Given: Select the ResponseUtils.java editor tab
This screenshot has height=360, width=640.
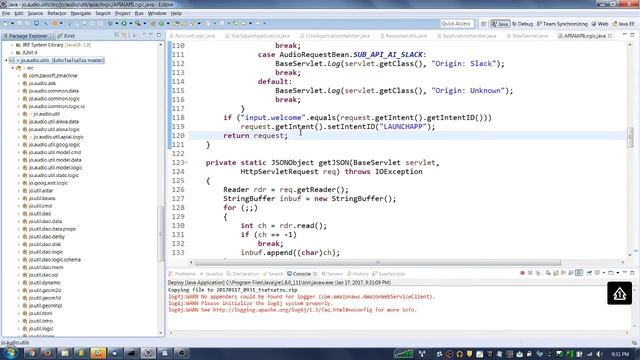Looking at the screenshot, I should 403,36.
